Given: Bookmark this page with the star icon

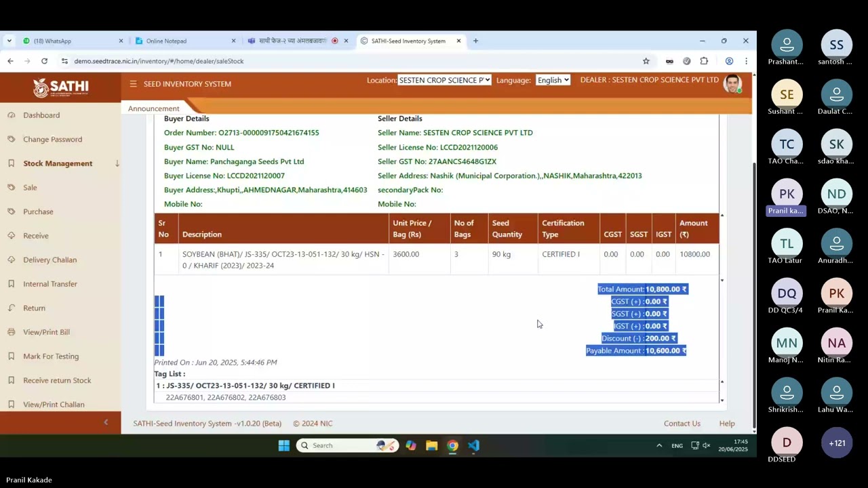Looking at the screenshot, I should pos(646,61).
